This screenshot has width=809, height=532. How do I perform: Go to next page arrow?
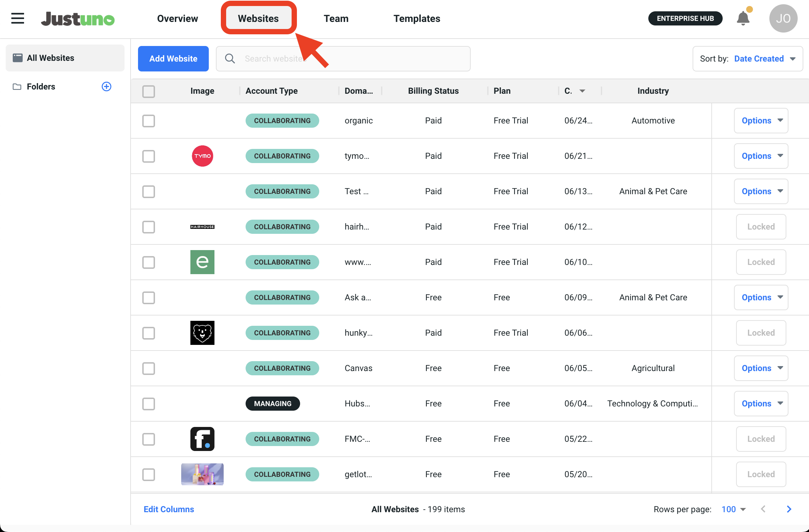pos(789,509)
